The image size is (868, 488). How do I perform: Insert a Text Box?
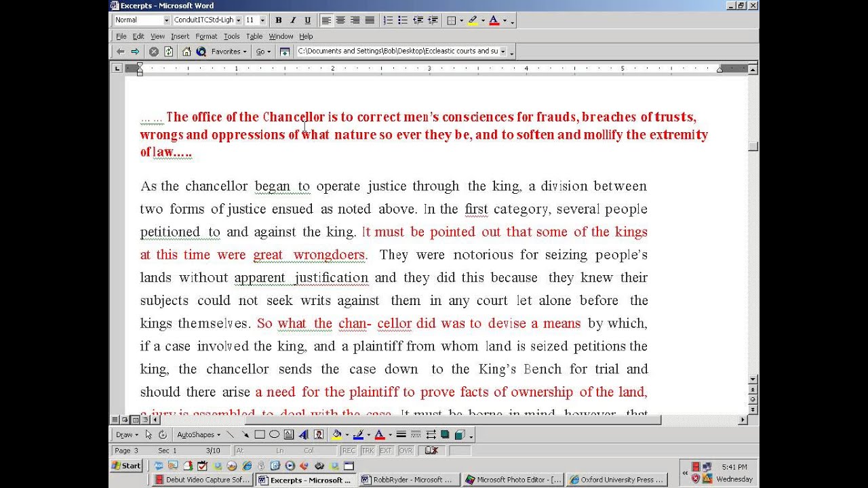[289, 435]
